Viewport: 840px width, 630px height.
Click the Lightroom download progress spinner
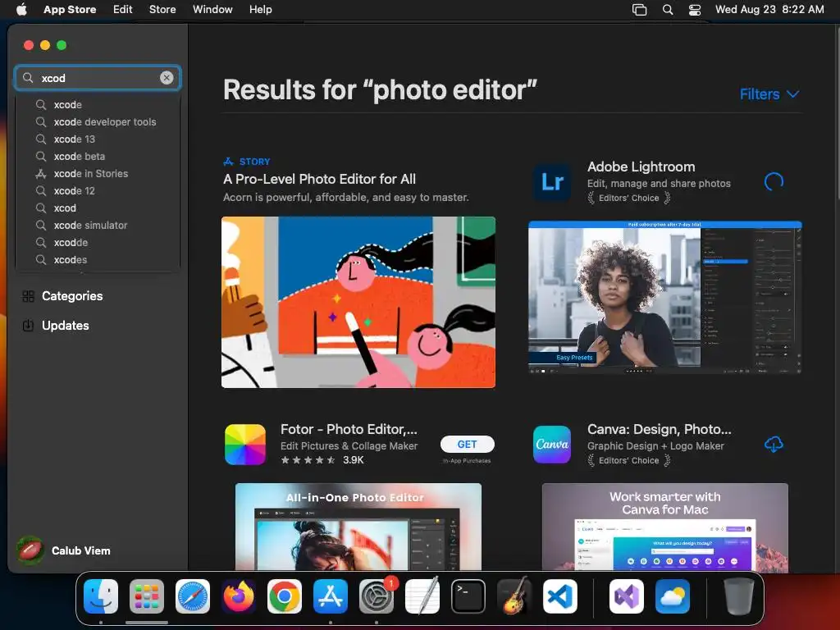pyautogui.click(x=774, y=182)
